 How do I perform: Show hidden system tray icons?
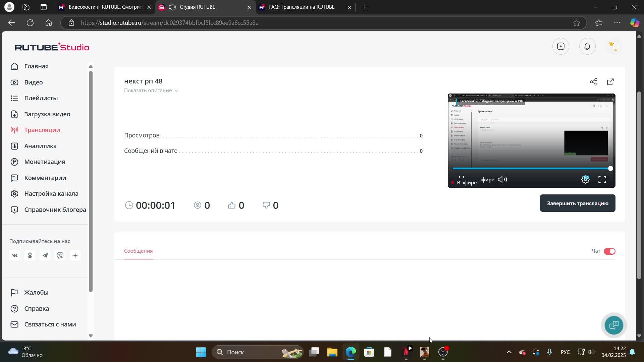[x=509, y=352]
